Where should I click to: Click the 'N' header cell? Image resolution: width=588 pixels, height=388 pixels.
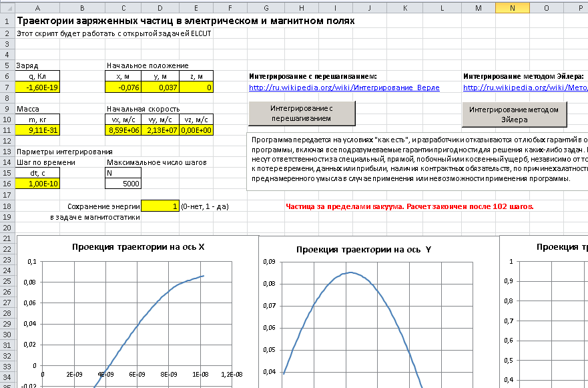[x=123, y=172]
